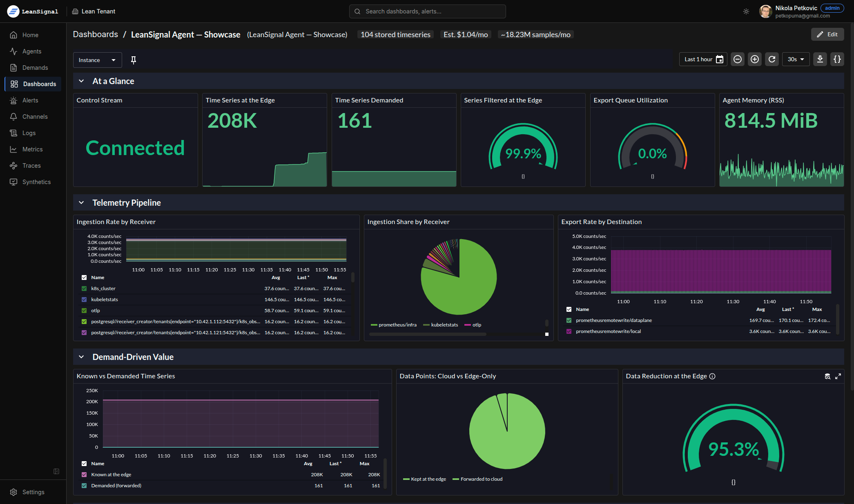Click Kept at the edge legend swatch
Screen dimensions: 854x504
[406, 479]
